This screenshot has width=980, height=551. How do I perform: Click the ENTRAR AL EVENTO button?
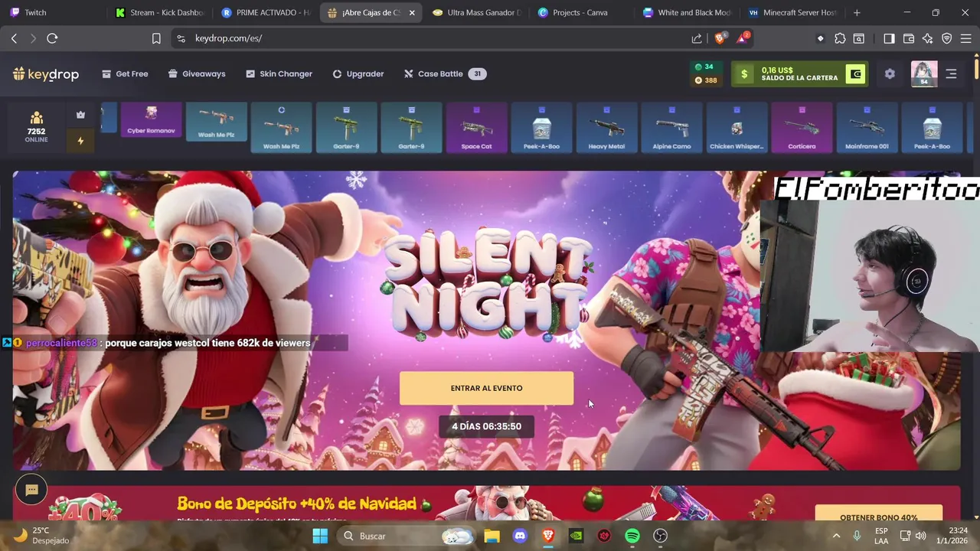coord(486,388)
